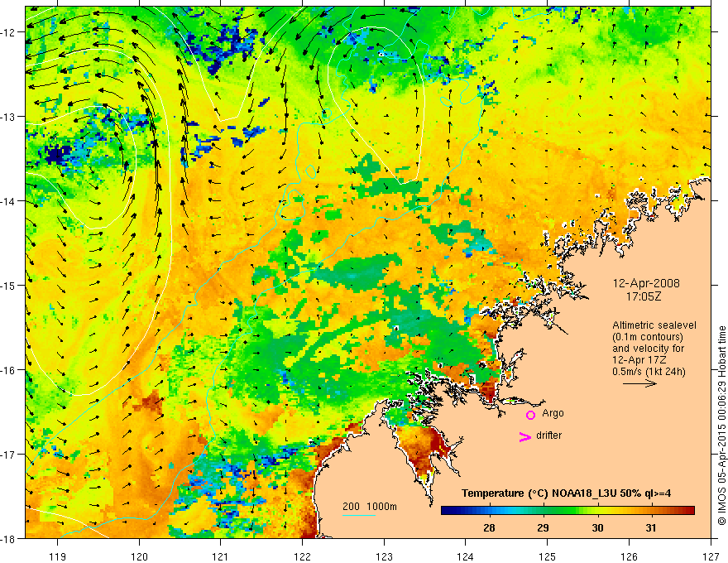Click the 'Altimetric sealevel' caption line
Screen dimensions: 728x563
click(x=654, y=325)
